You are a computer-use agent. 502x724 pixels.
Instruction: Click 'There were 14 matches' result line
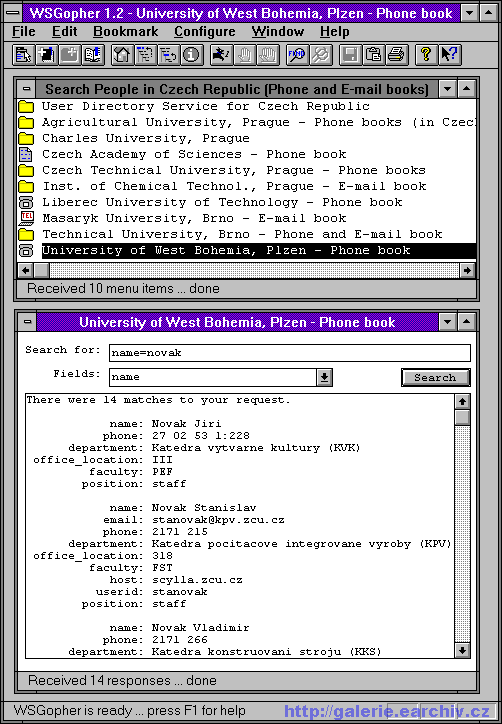158,400
